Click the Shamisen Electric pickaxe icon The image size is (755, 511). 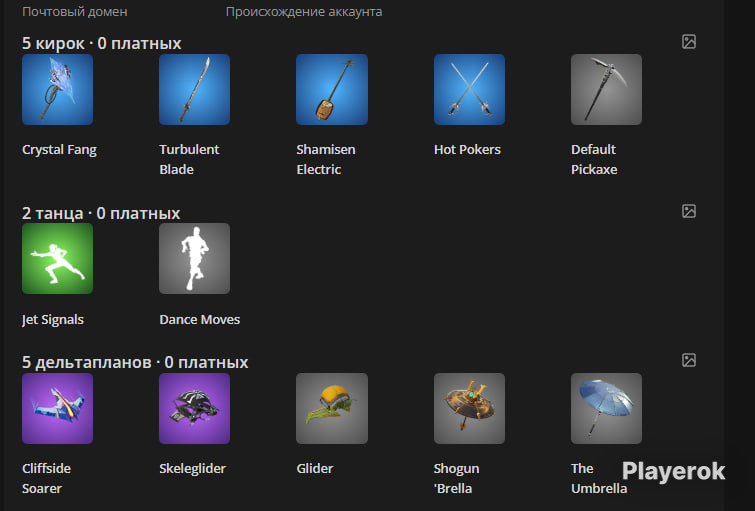[x=332, y=90]
